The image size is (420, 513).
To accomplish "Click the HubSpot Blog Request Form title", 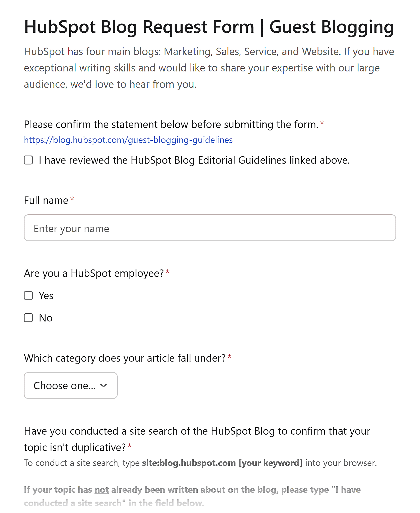I will (208, 27).
